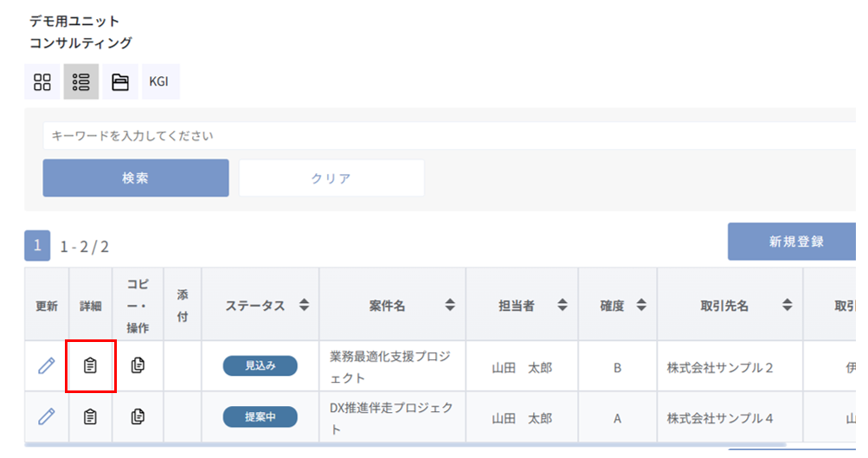Sort the table by ステータス column

(304, 306)
